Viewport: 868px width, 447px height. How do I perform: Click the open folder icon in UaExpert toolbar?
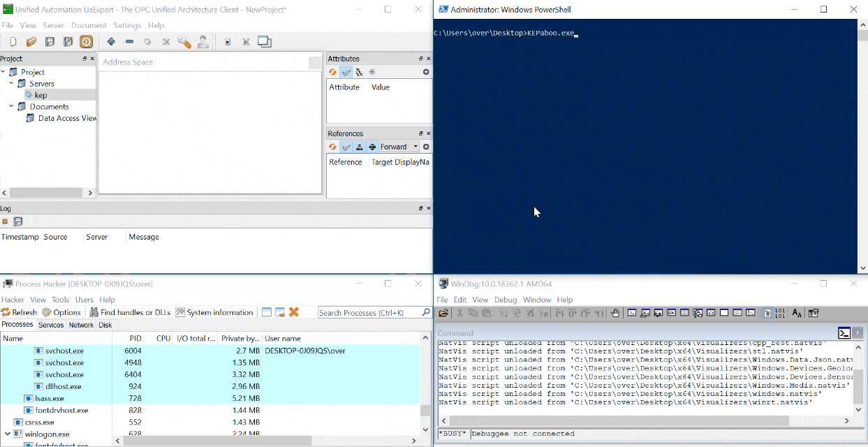tap(31, 42)
